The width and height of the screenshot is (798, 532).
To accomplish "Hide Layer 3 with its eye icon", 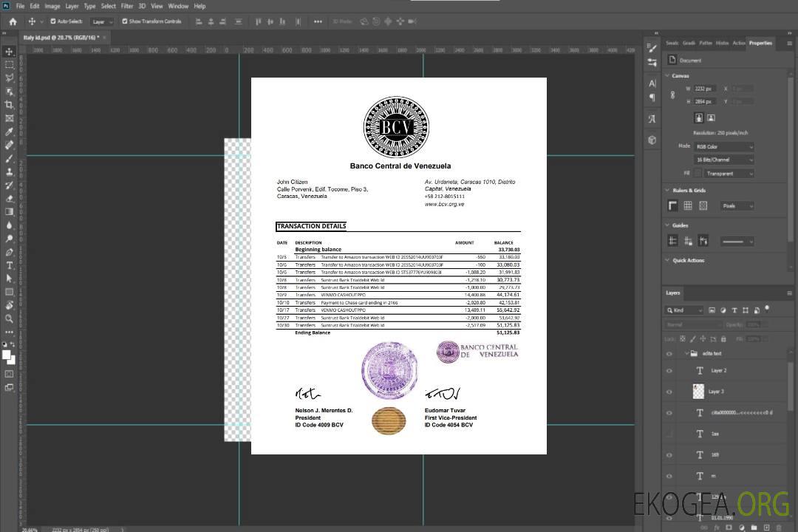I will coord(669,392).
